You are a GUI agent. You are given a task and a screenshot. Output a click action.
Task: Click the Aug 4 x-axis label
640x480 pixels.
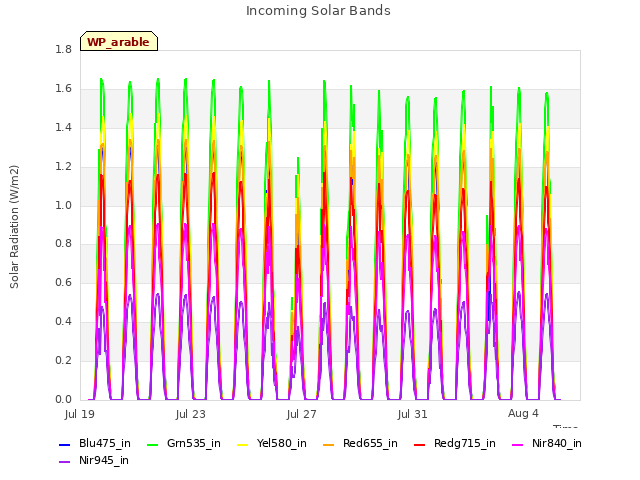pyautogui.click(x=523, y=413)
